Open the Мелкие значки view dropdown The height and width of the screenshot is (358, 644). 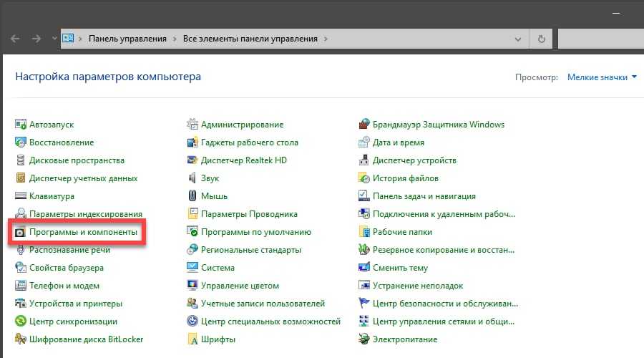602,77
